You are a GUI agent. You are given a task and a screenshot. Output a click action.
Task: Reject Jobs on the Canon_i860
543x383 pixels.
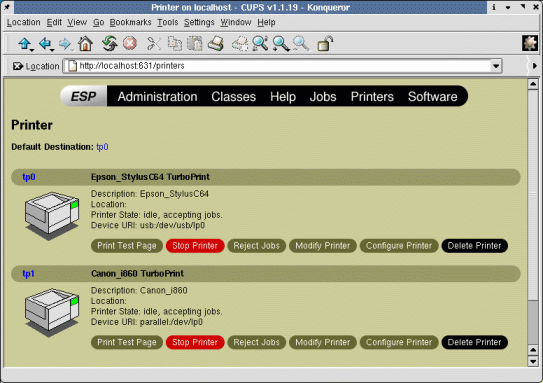click(257, 342)
